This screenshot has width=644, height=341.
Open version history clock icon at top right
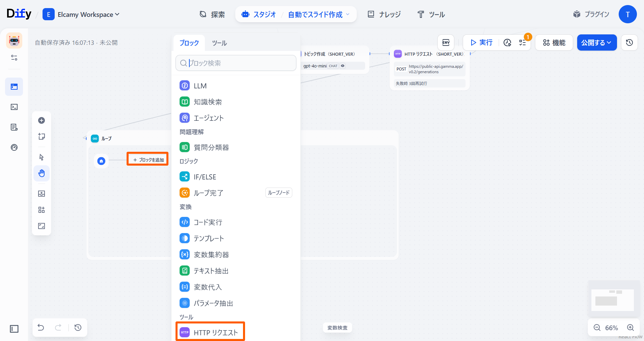pos(629,42)
